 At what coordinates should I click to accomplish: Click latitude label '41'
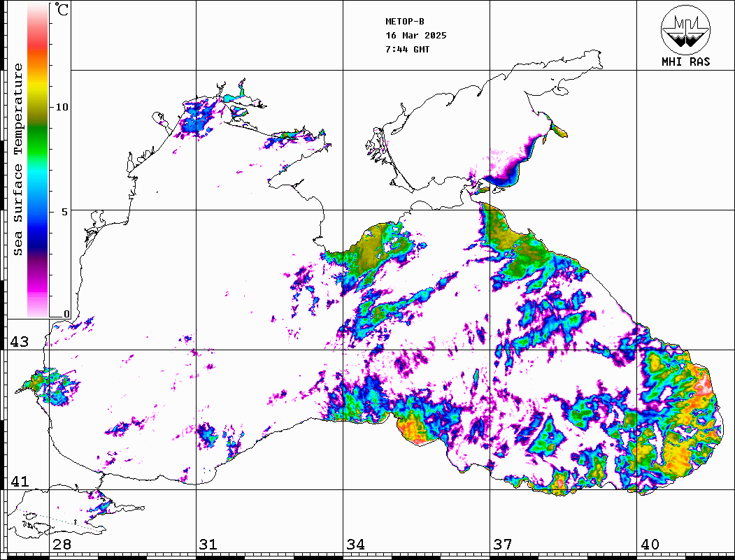20,481
